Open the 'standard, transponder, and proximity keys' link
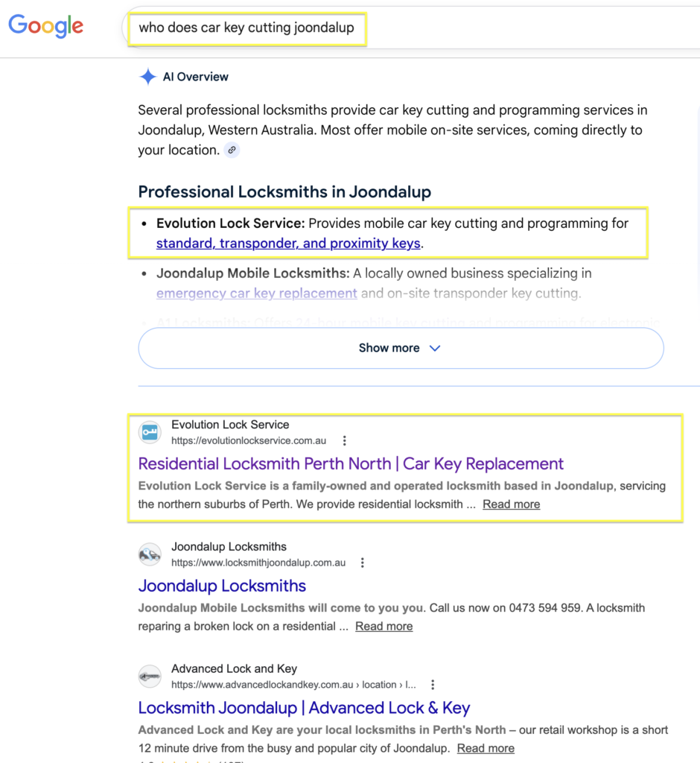The image size is (700, 763). tap(288, 244)
